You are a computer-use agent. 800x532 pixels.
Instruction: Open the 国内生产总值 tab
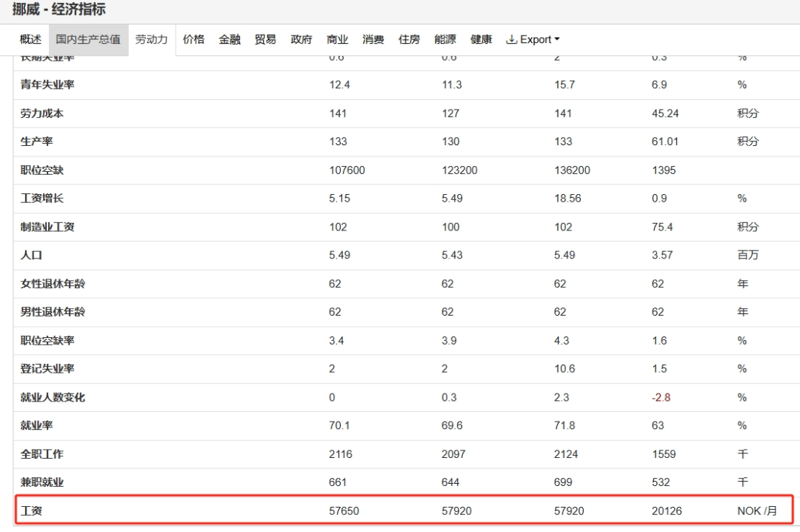tap(88, 39)
